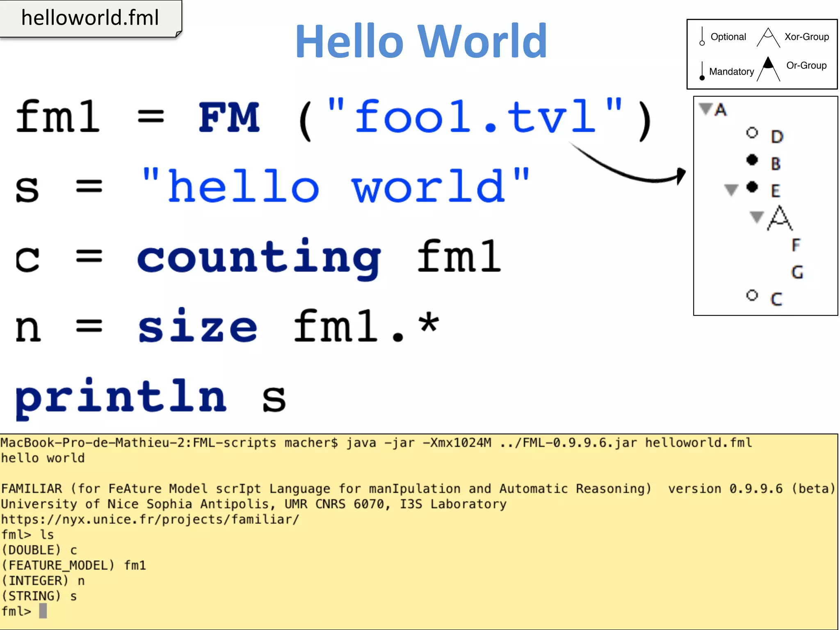This screenshot has width=840, height=630.
Task: Click the terminal cursor at fml> prompt
Action: [x=43, y=611]
